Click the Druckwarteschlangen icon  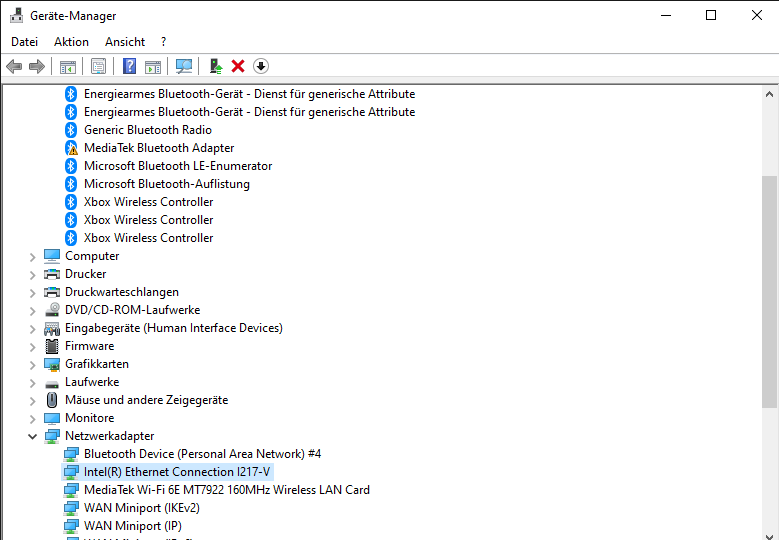tap(52, 292)
